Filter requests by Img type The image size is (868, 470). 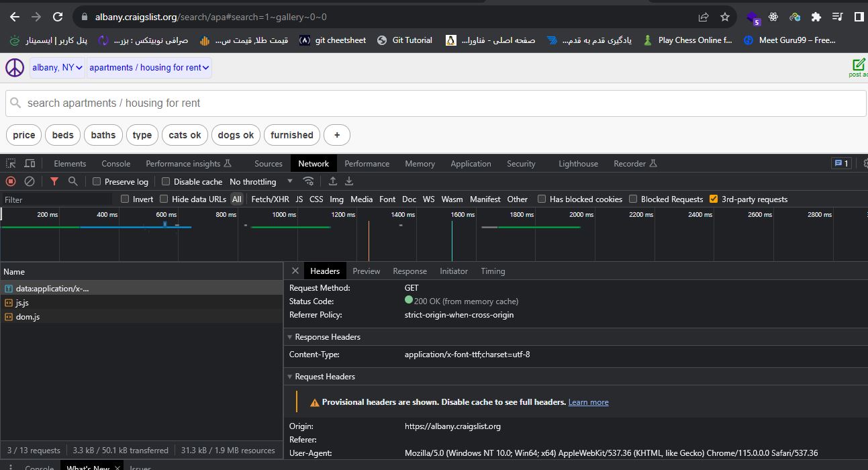336,199
